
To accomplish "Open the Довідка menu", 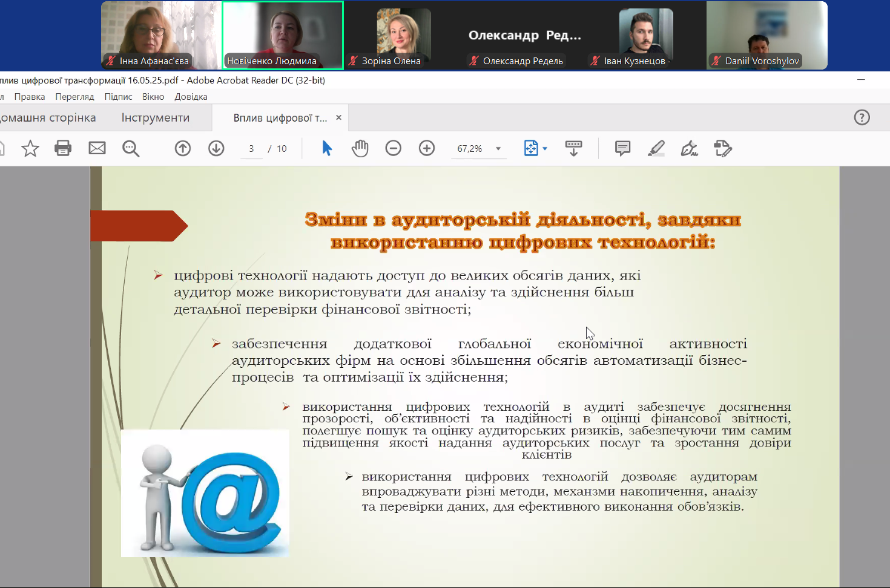I will click(191, 97).
